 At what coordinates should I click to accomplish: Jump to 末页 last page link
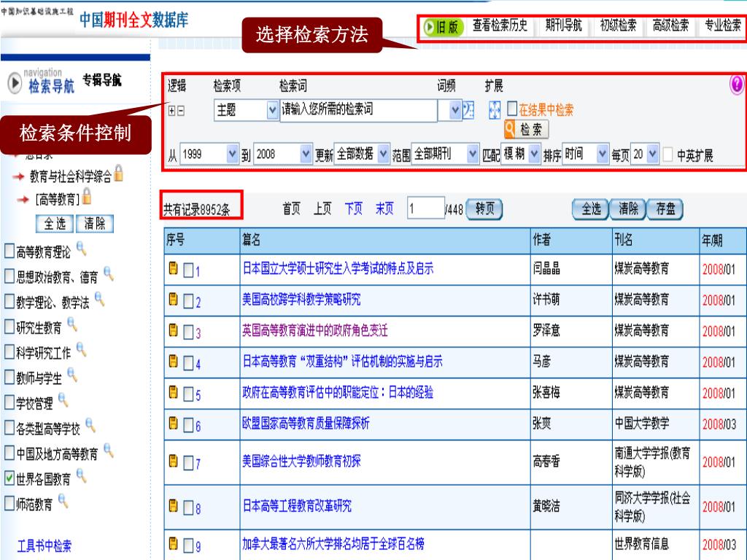[x=384, y=209]
